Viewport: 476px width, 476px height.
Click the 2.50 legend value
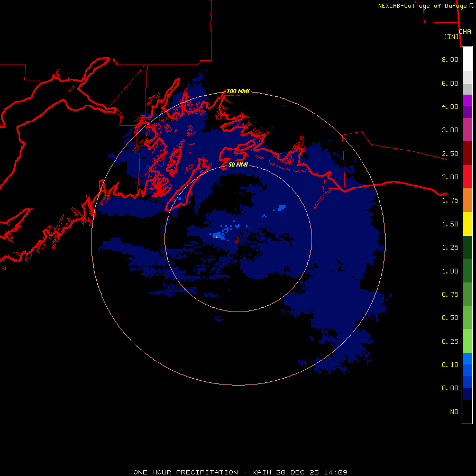tap(450, 153)
